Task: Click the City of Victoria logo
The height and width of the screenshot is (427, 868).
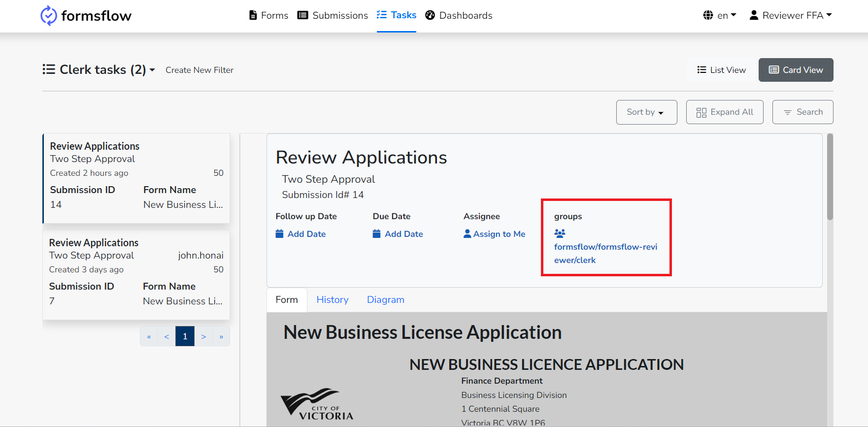Action: pos(317,404)
